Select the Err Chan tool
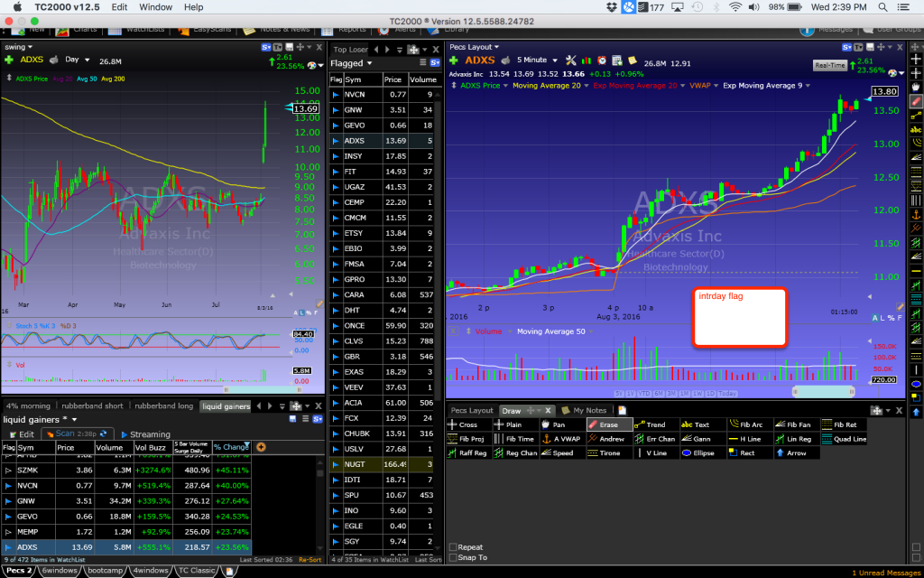Viewport: 924px width, 578px height. click(x=655, y=439)
